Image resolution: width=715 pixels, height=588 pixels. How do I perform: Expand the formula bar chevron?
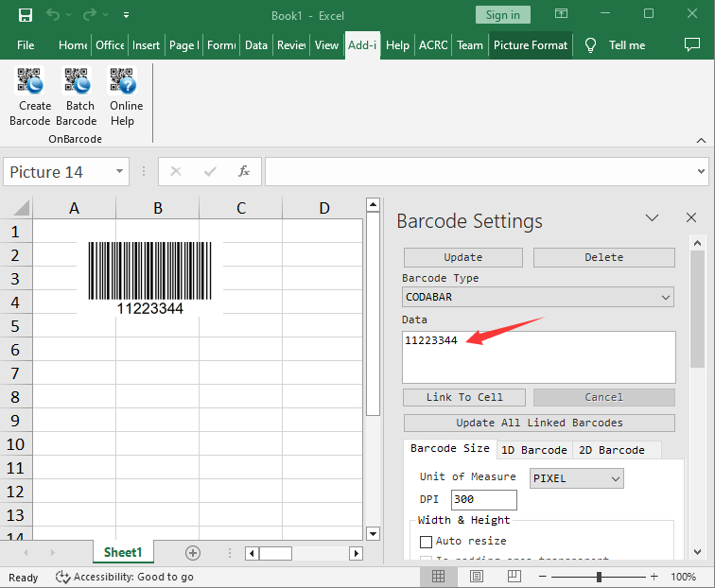(701, 172)
